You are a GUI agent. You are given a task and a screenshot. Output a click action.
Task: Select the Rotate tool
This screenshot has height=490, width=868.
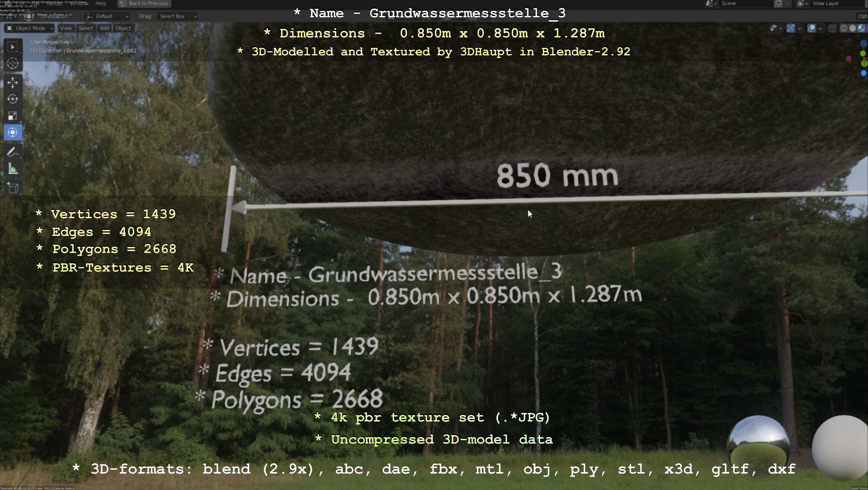point(13,99)
